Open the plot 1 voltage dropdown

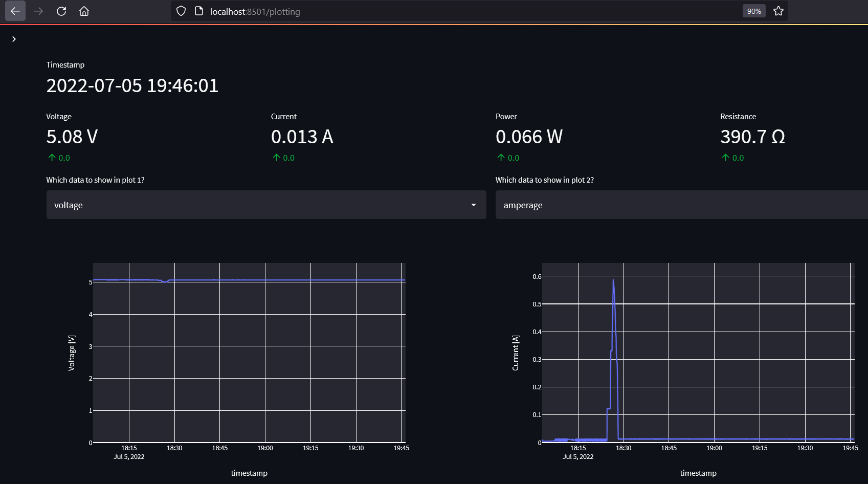266,205
